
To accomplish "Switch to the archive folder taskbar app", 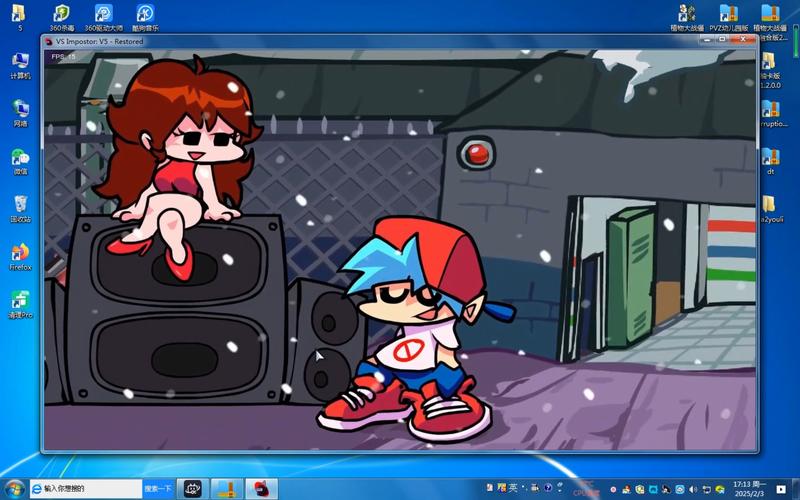I will 227,489.
